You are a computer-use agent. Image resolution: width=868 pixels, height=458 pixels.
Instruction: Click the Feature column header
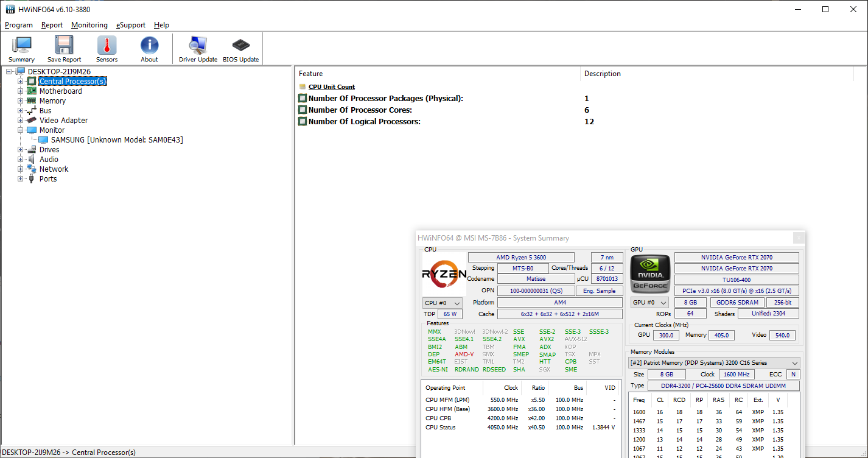(x=438, y=74)
